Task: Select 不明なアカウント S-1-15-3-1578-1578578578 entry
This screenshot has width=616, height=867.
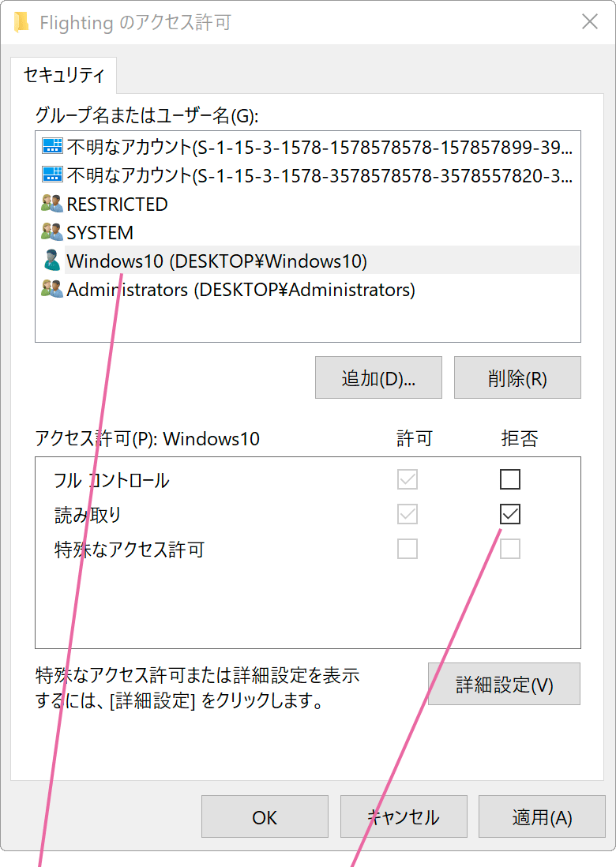Action: tap(307, 147)
